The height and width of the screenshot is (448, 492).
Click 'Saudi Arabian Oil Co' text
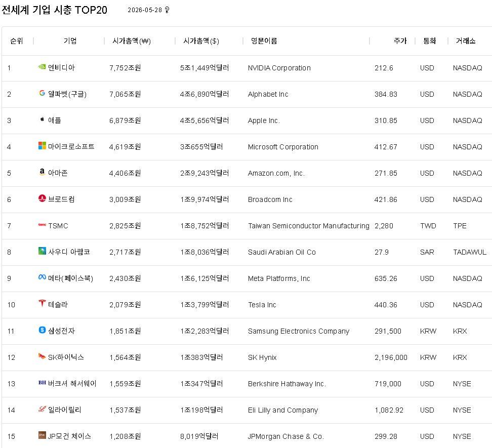click(282, 252)
